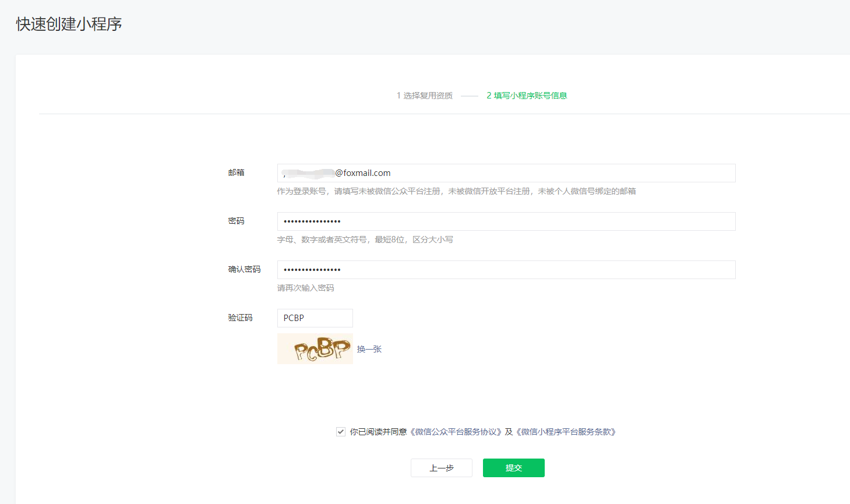The width and height of the screenshot is (850, 504).
Task: Toggle the agreement checkbox
Action: pyautogui.click(x=341, y=432)
